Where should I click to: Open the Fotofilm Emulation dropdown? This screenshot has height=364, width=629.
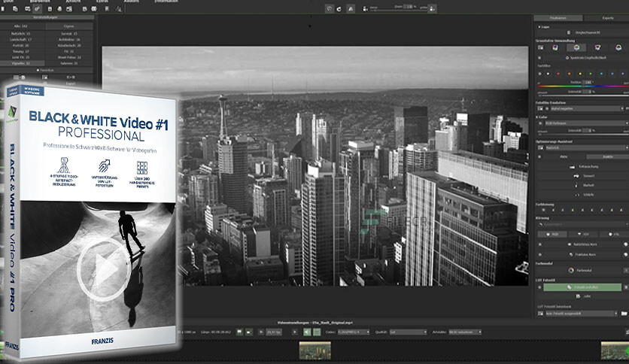click(x=587, y=108)
